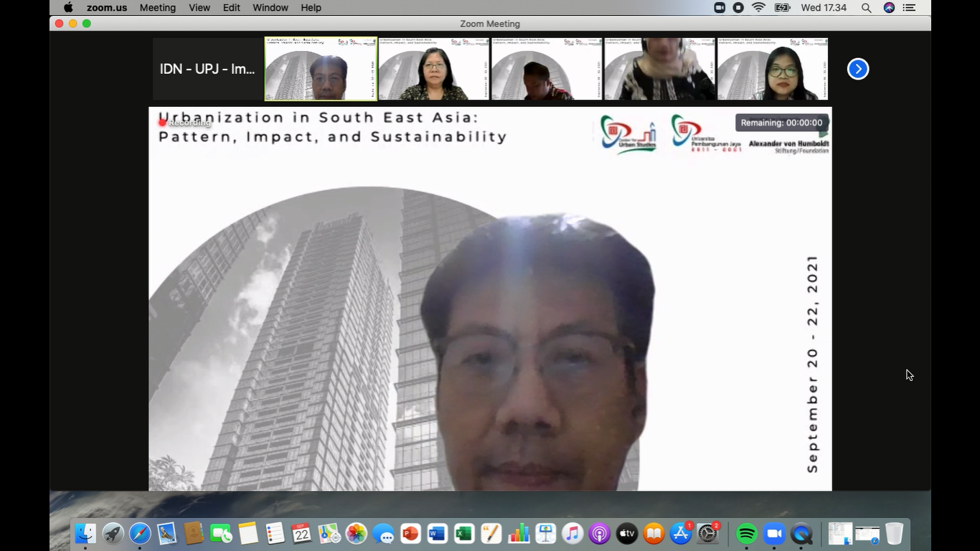Open Spotlight search in menu bar
The width and height of the screenshot is (980, 551).
[867, 7]
